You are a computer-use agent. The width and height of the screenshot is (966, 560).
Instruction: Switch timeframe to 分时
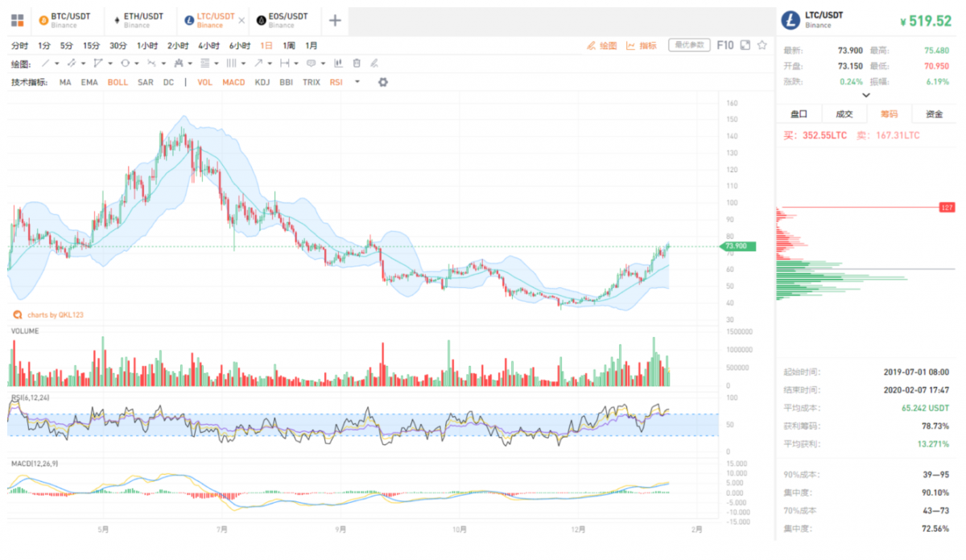20,46
